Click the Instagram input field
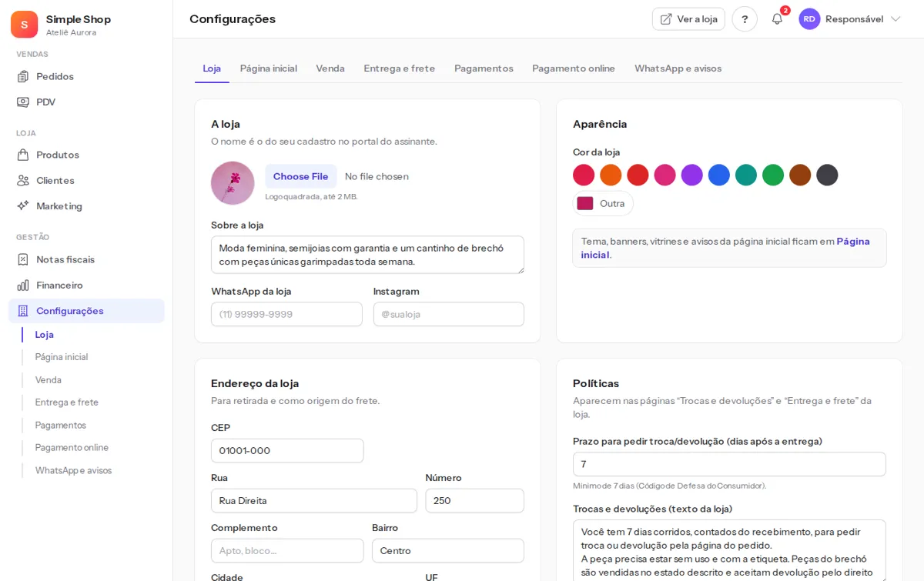The height and width of the screenshot is (581, 924). point(449,314)
